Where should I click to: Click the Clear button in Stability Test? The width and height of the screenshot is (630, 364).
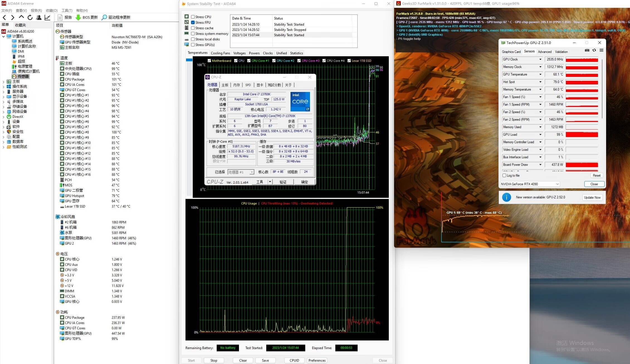(243, 360)
